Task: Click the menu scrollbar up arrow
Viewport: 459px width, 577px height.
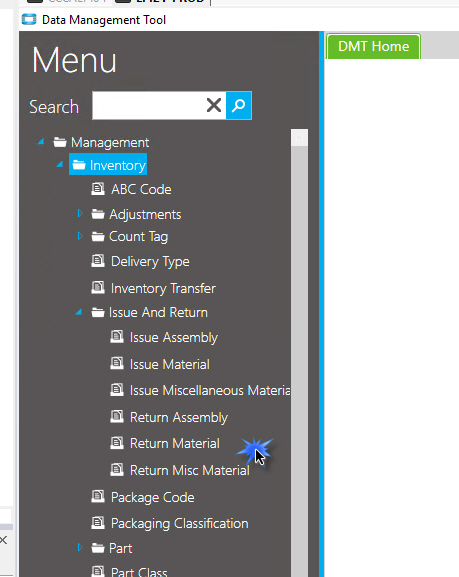Action: (299, 138)
